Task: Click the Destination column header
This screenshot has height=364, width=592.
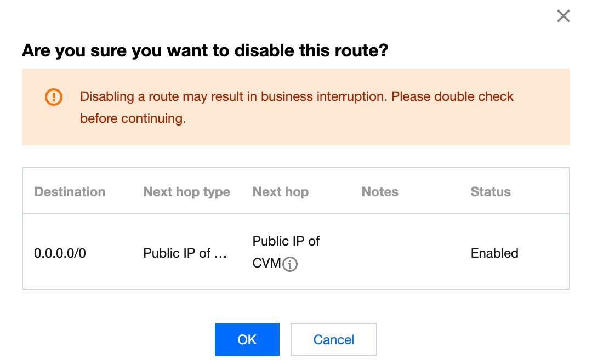Action: (x=70, y=192)
